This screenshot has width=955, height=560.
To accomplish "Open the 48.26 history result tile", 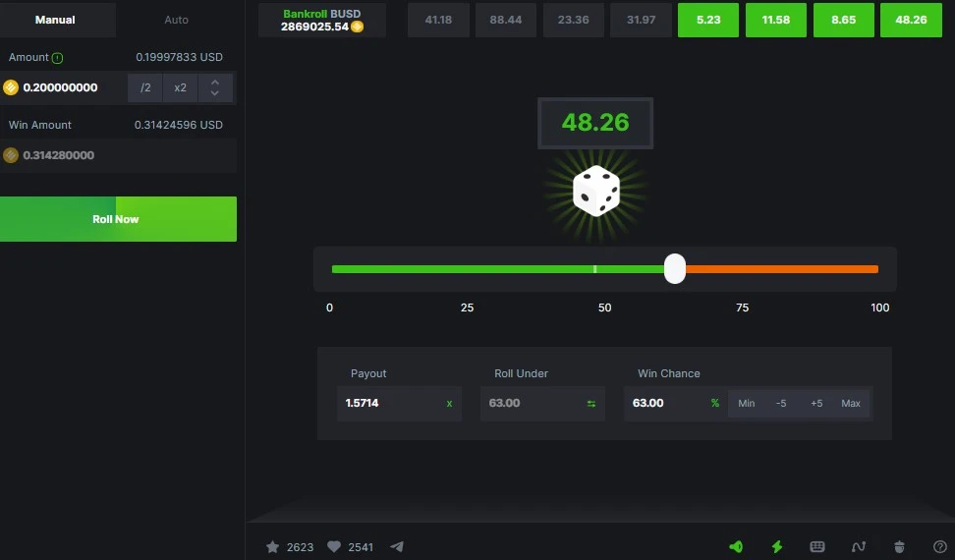I will tap(911, 20).
